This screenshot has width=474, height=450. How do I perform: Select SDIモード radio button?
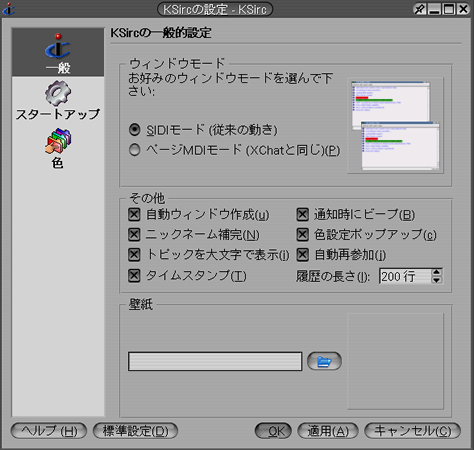(134, 130)
